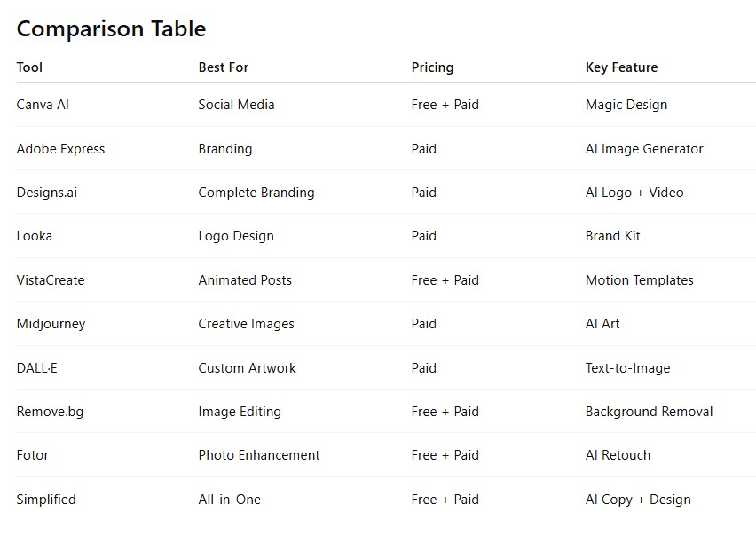Select the VistaCreate entry
The height and width of the screenshot is (543, 756).
[x=51, y=280]
